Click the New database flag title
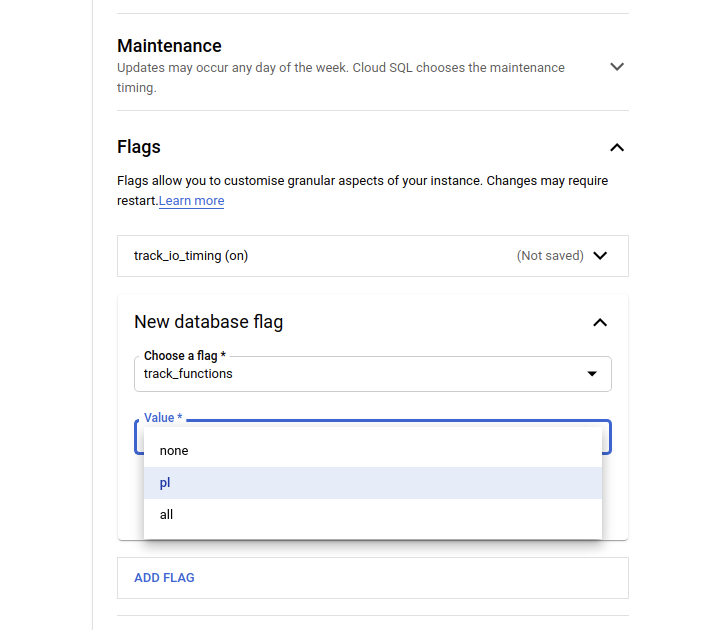719x630 pixels. 208,322
